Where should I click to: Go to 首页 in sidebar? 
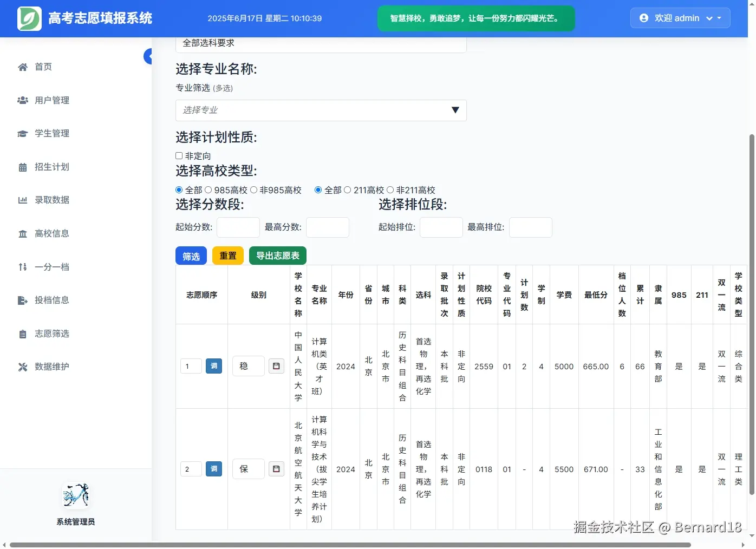click(43, 67)
